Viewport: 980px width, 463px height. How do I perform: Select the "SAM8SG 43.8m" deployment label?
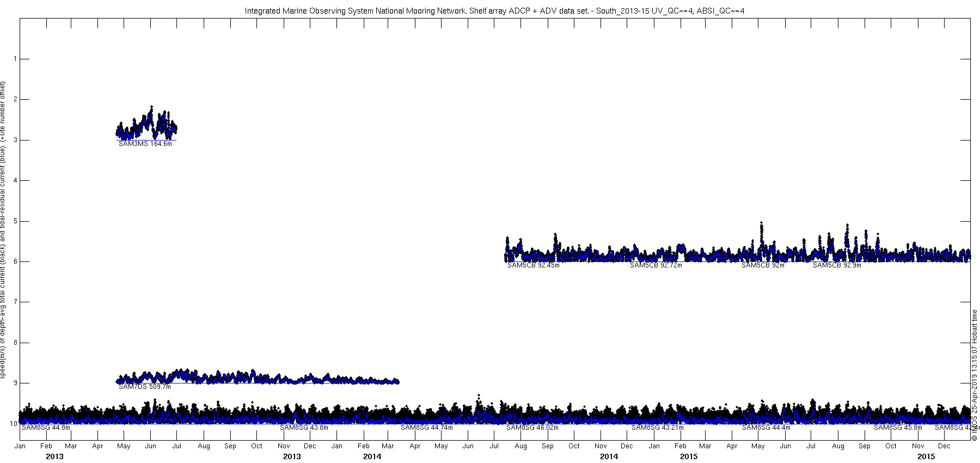(304, 428)
